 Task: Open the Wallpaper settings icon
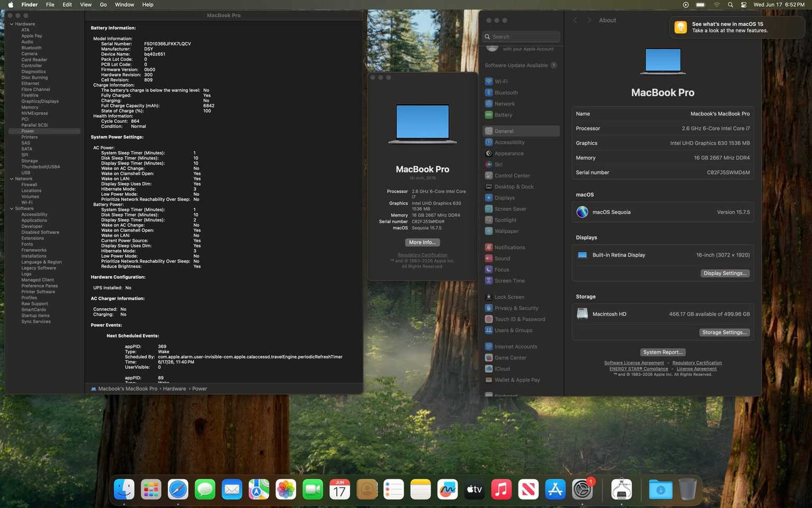click(x=488, y=231)
